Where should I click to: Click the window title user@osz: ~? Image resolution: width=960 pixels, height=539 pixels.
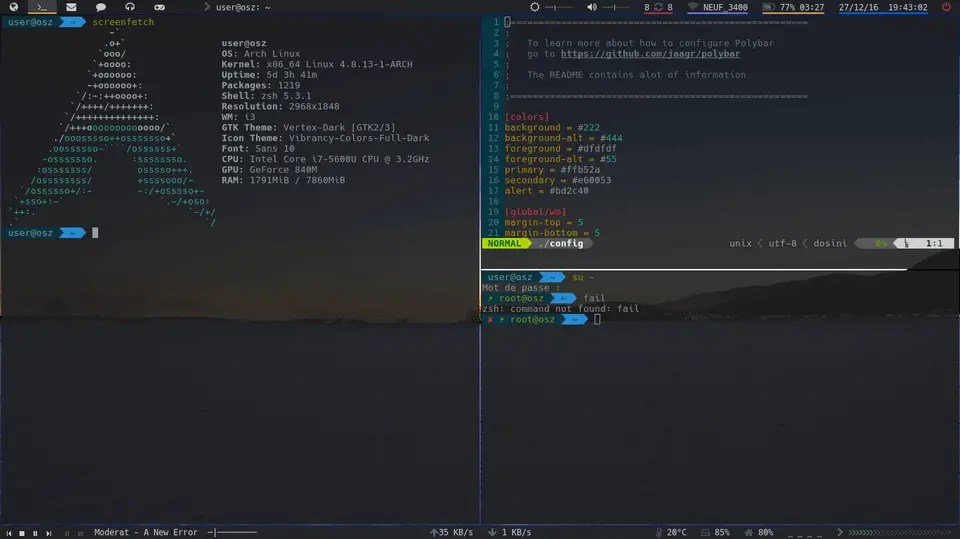point(242,7)
